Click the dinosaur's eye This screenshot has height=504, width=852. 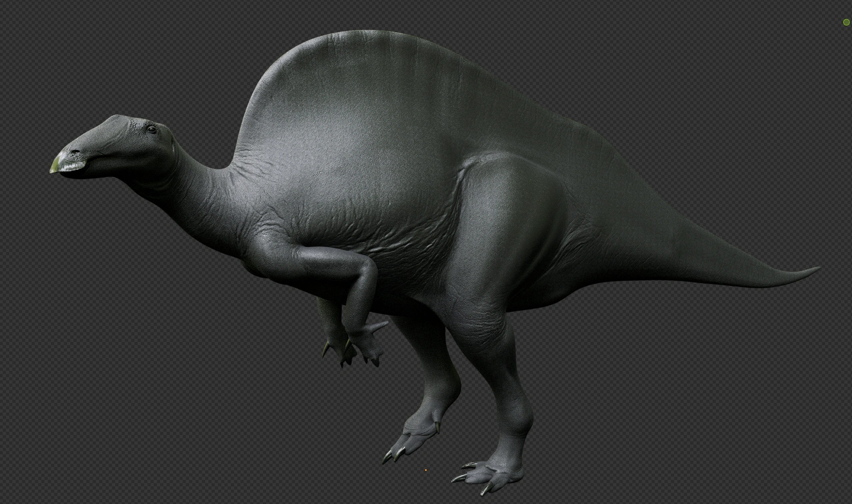pyautogui.click(x=151, y=129)
